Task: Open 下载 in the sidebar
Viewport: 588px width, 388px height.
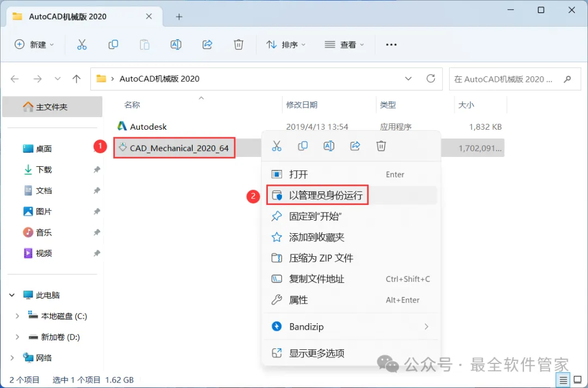Action: [x=38, y=170]
